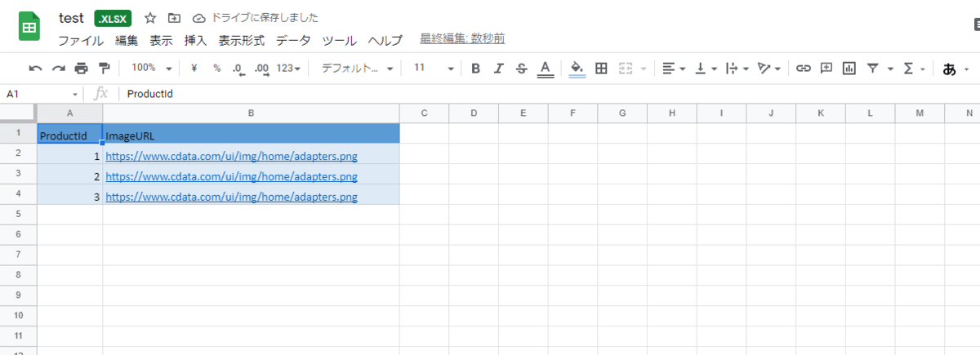Click the 最終編集 last edit link
This screenshot has width=980, height=355.
(x=461, y=39)
